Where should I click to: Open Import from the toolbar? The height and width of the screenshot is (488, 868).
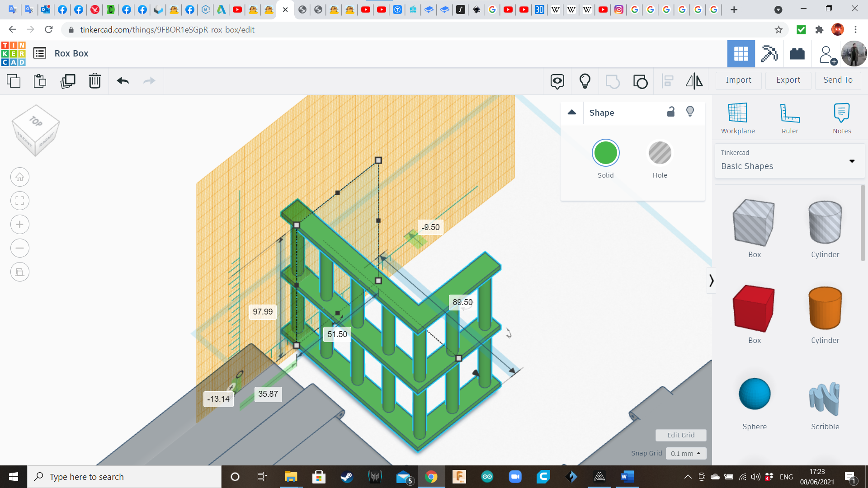tap(738, 80)
